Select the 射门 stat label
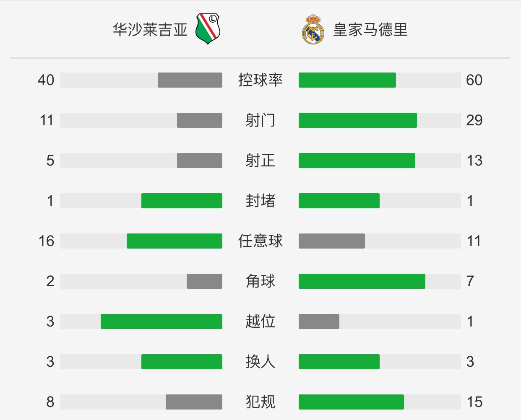The image size is (521, 420). (260, 120)
